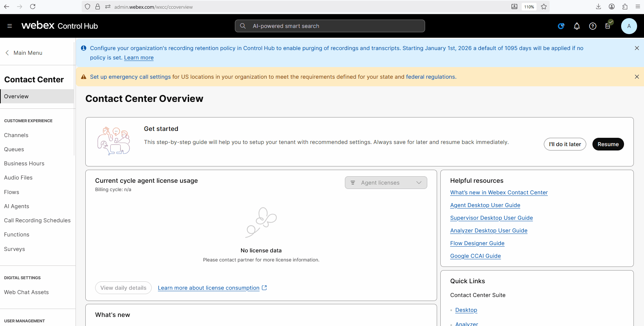
Task: Navigate to the Flows section
Action: point(12,192)
